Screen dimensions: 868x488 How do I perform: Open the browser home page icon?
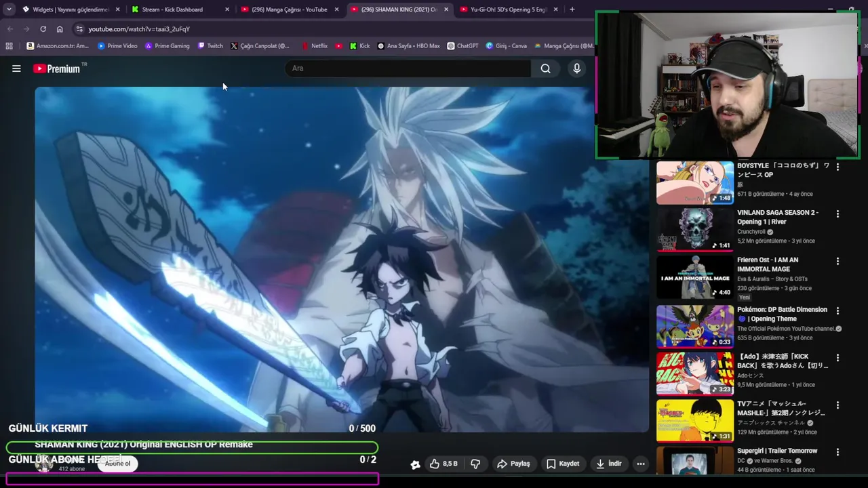(60, 29)
